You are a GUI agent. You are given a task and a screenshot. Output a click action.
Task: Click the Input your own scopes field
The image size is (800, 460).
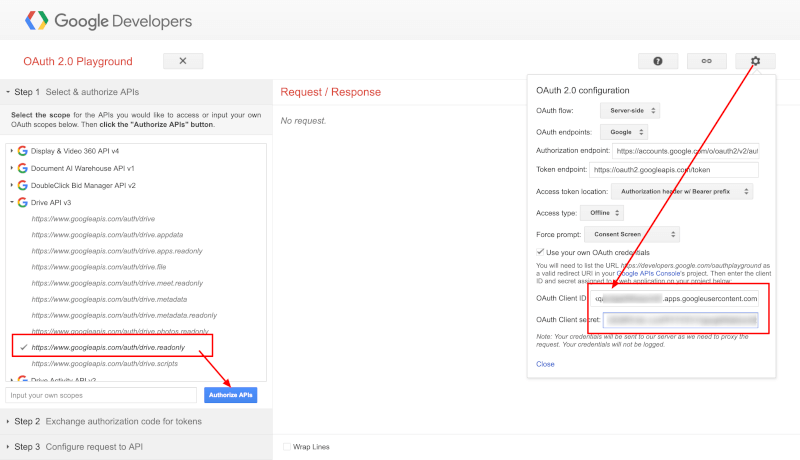pyautogui.click(x=100, y=395)
